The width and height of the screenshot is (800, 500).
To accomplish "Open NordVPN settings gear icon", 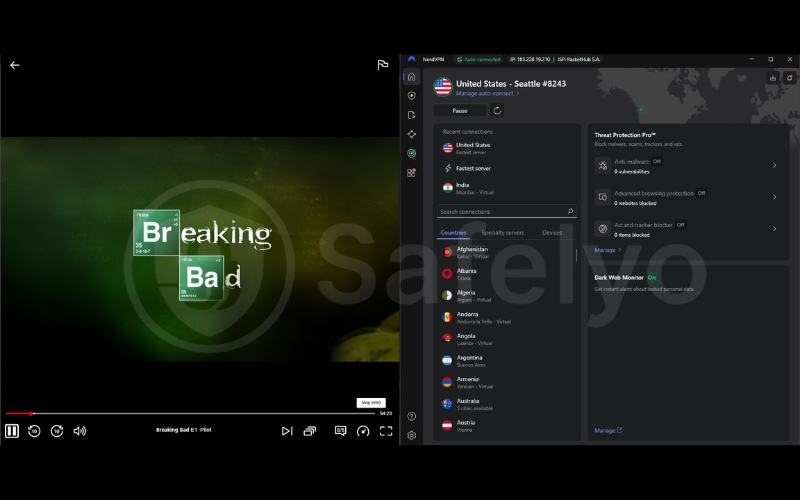I will point(412,435).
